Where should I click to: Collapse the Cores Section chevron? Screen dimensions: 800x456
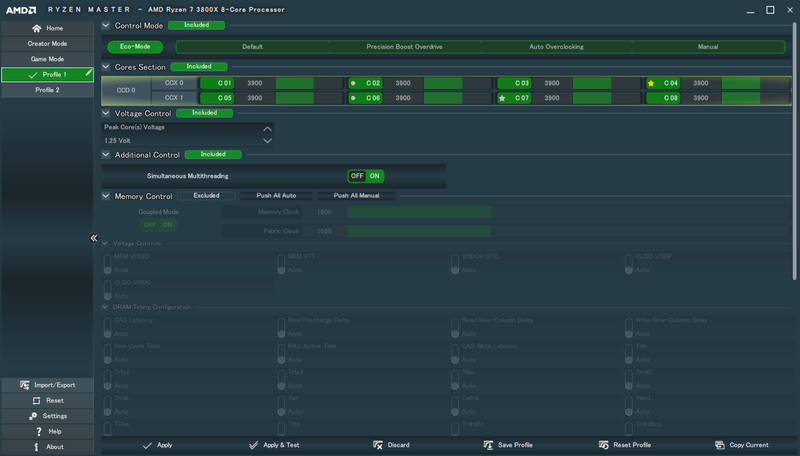coord(106,66)
